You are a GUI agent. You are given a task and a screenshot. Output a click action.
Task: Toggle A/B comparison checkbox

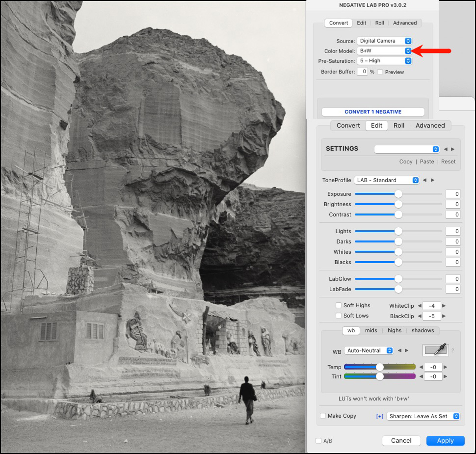(318, 441)
